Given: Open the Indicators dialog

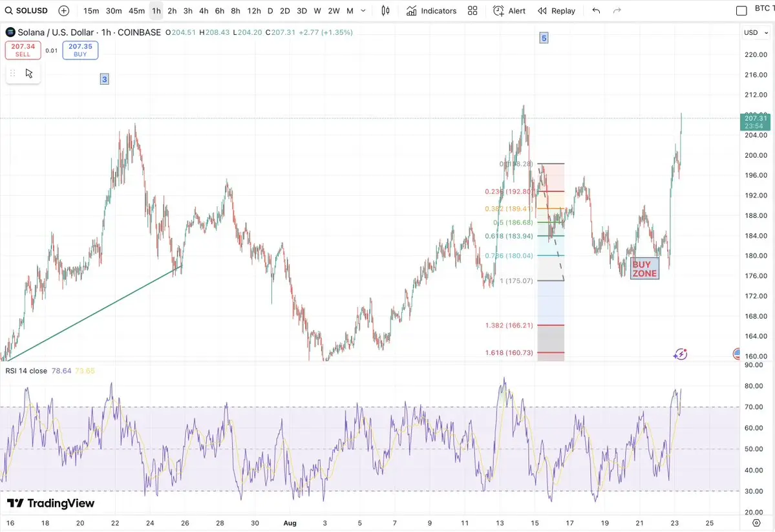Looking at the screenshot, I should point(432,10).
